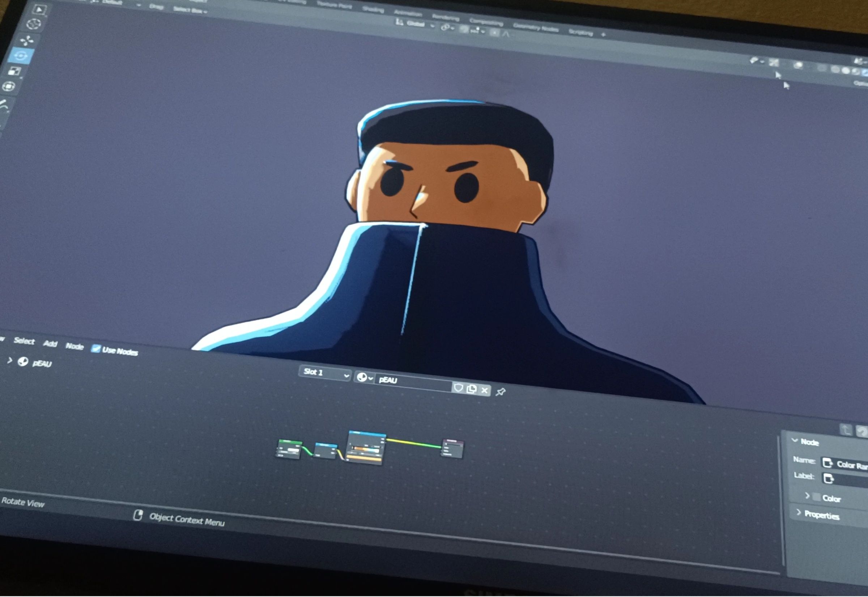Click the fake user shield icon
This screenshot has height=597, width=868.
(458, 388)
